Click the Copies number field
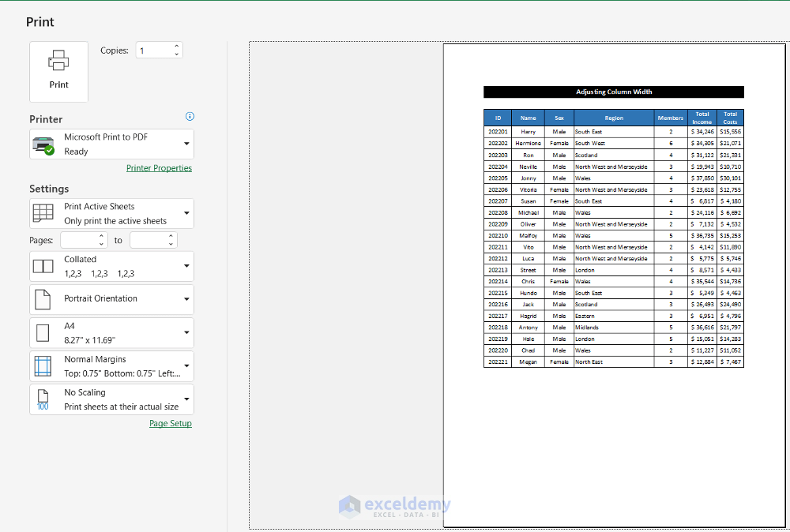The width and height of the screenshot is (790, 532). (154, 51)
